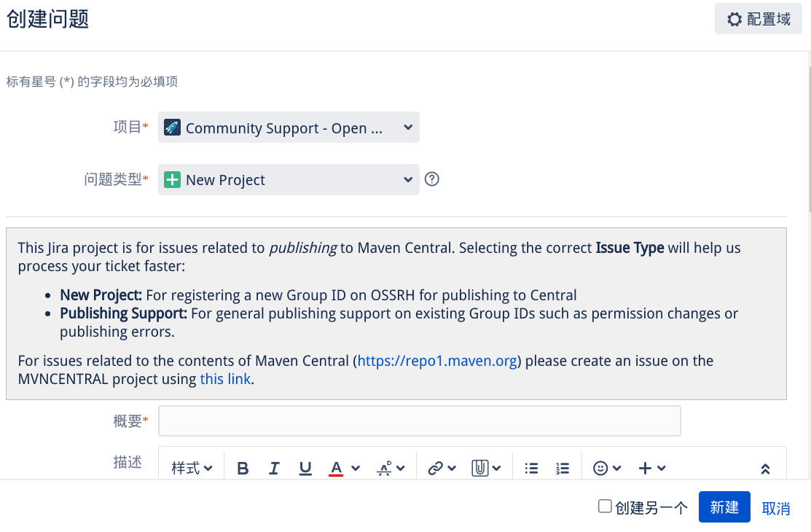Click the 新建 create button

[x=724, y=507]
